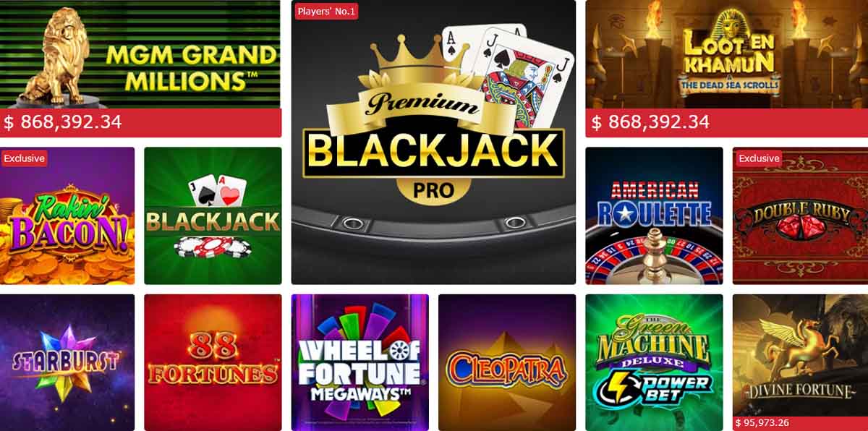
Task: Click the Players' No.1 badge
Action: [326, 11]
